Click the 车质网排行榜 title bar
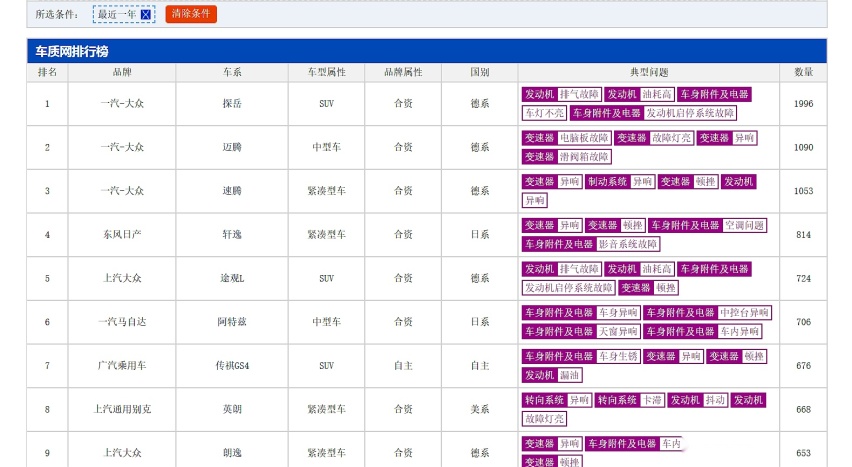Image resolution: width=852 pixels, height=467 pixels. pos(427,51)
